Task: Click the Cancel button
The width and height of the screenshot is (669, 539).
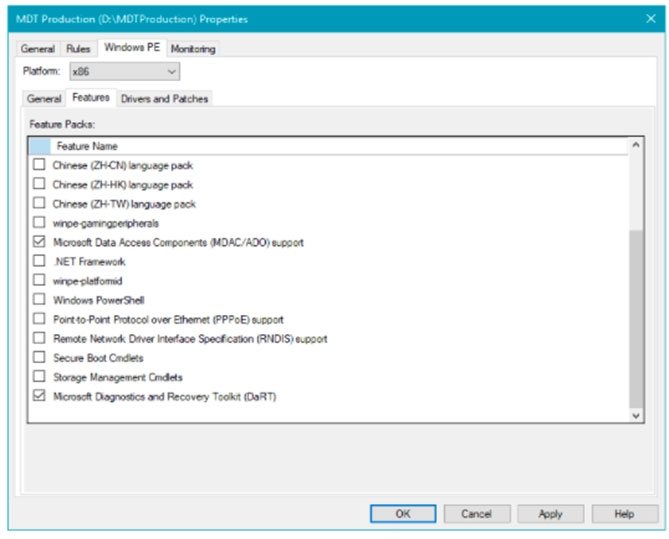Action: (477, 514)
